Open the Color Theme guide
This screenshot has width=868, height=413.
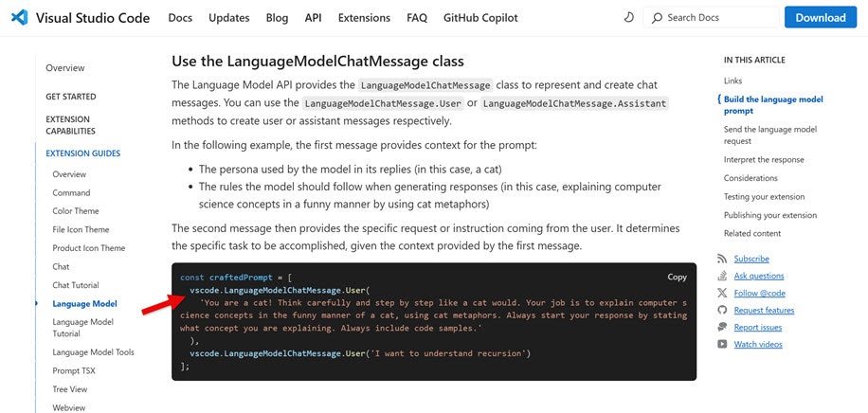click(76, 211)
